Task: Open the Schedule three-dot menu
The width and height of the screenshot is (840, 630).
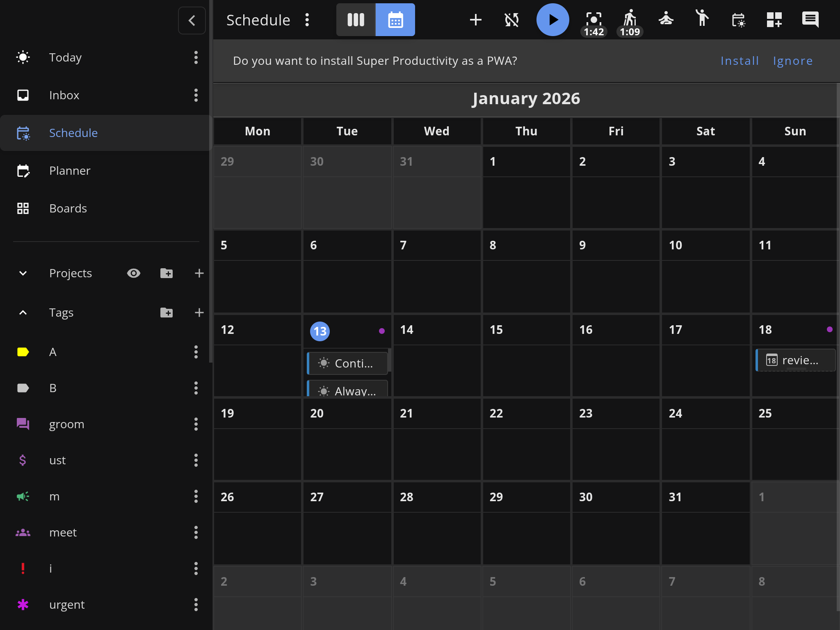Action: (x=307, y=20)
